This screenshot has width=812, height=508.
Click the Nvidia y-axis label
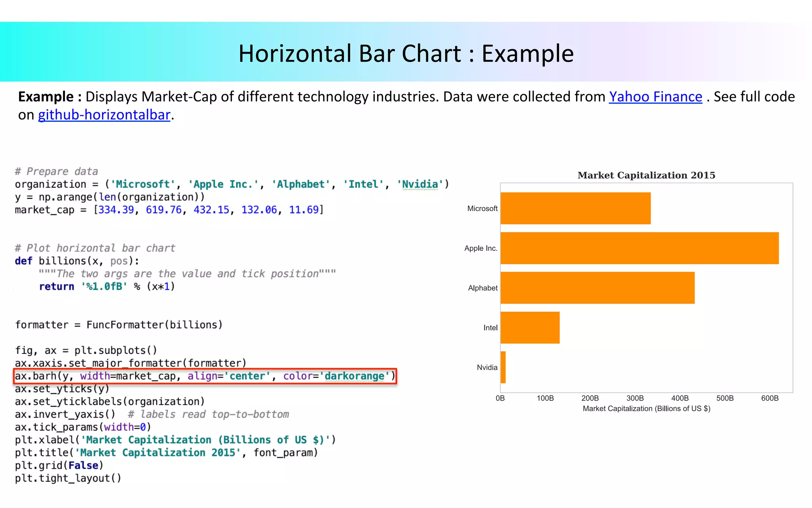click(487, 367)
